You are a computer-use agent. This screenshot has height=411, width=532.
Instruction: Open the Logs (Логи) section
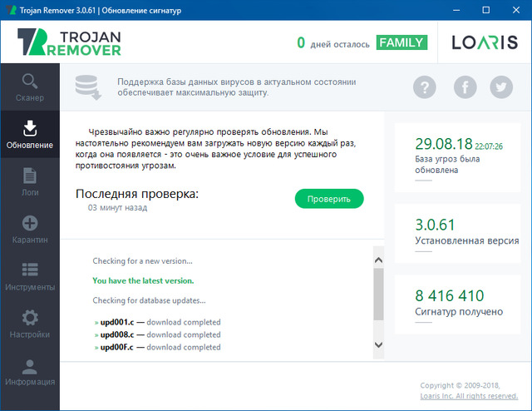pyautogui.click(x=30, y=183)
